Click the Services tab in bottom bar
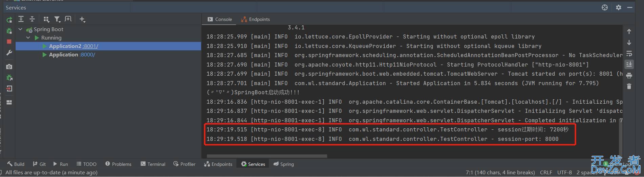 (x=253, y=164)
